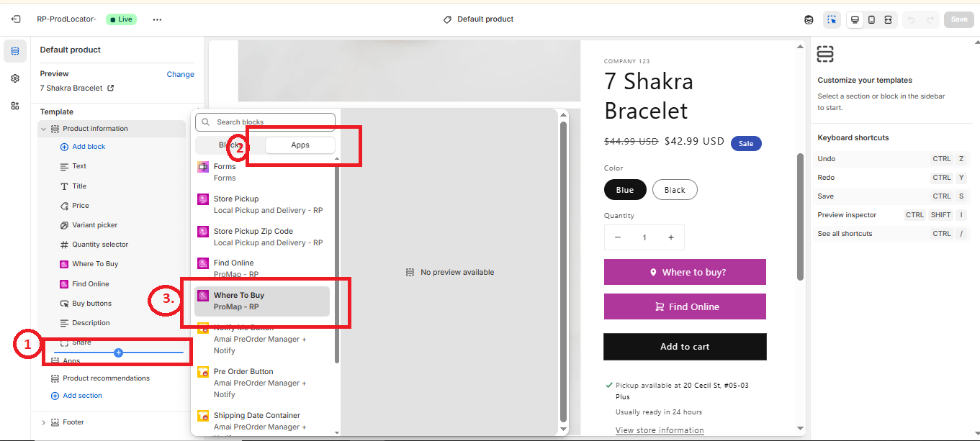This screenshot has height=441, width=980.
Task: Select Where To Buy ProMap app block
Action: [262, 301]
